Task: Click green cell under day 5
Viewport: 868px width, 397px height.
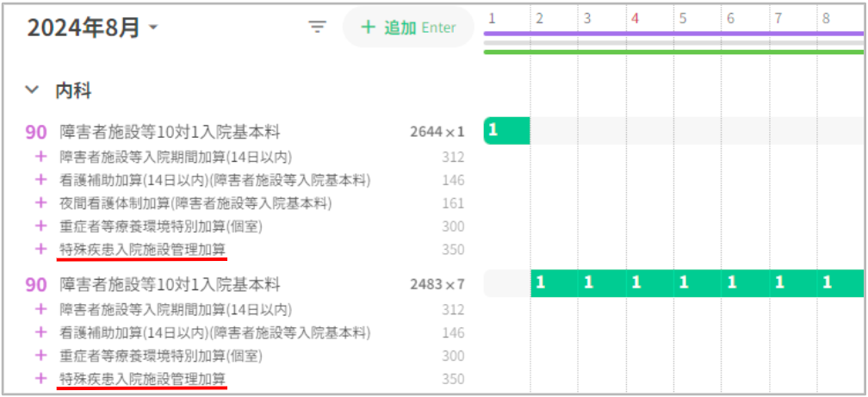Action: coord(682,283)
